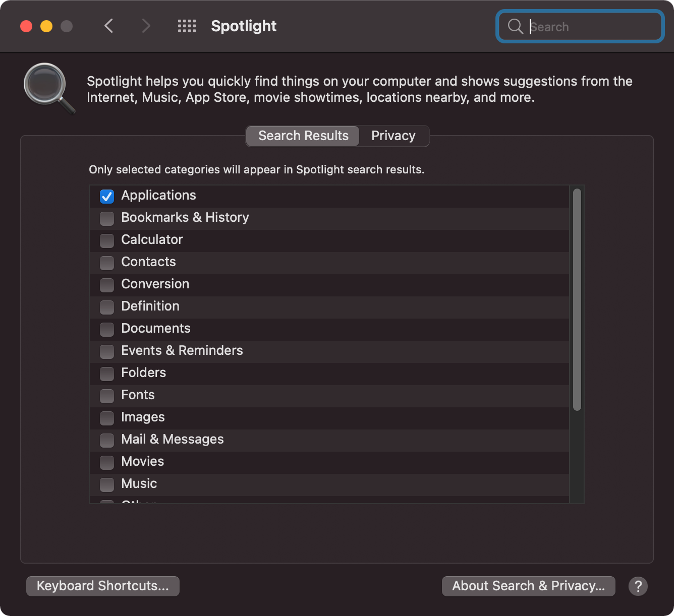
Task: Switch to the Privacy tab
Action: [394, 136]
